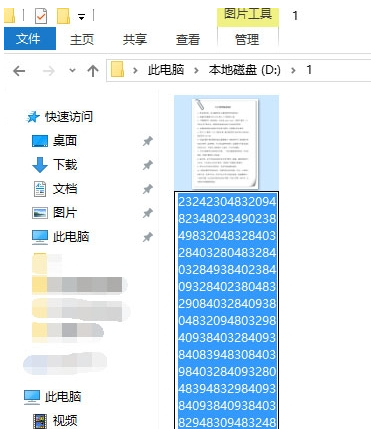Expand chevron before 此电脑 in address bar
Screen dimensions: 371x429
coord(135,70)
